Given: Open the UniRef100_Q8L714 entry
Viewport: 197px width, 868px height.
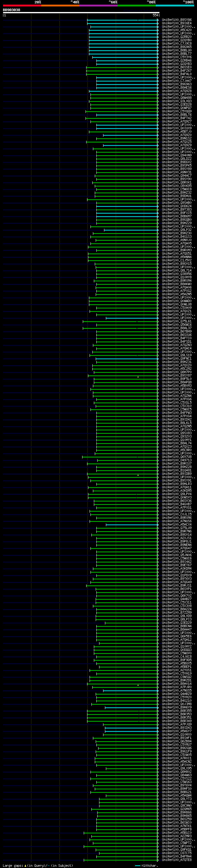Looking at the screenshot, I should (177, 270).
